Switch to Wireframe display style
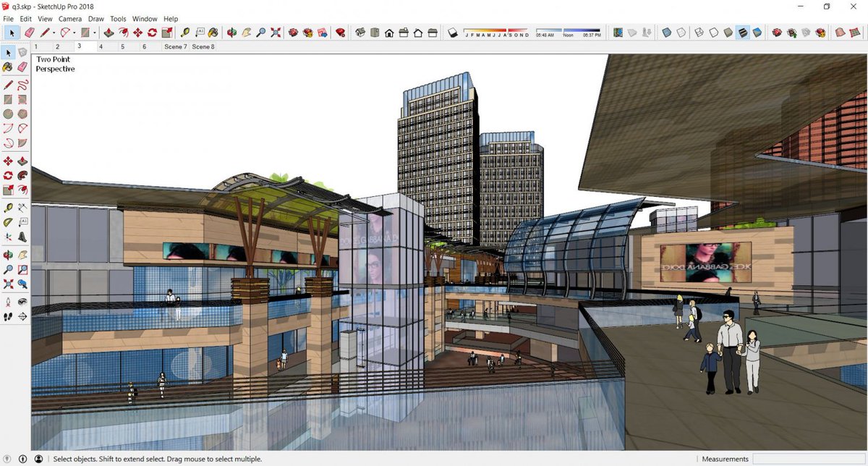The height and width of the screenshot is (466, 868). tap(699, 33)
